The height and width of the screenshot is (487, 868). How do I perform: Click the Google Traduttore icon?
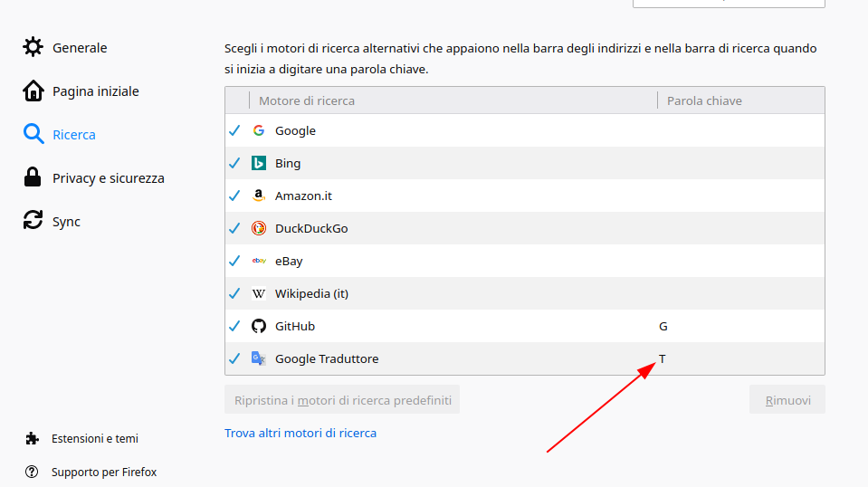point(259,358)
